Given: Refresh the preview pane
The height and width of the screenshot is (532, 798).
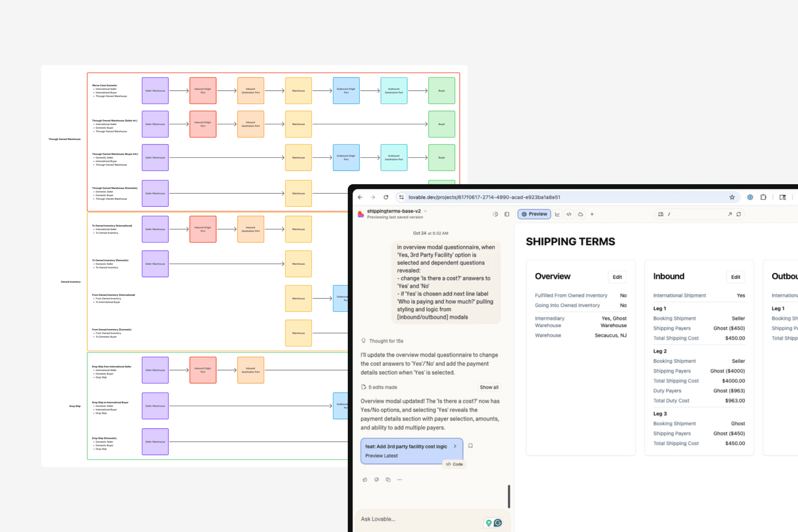Looking at the screenshot, I should pos(738,214).
